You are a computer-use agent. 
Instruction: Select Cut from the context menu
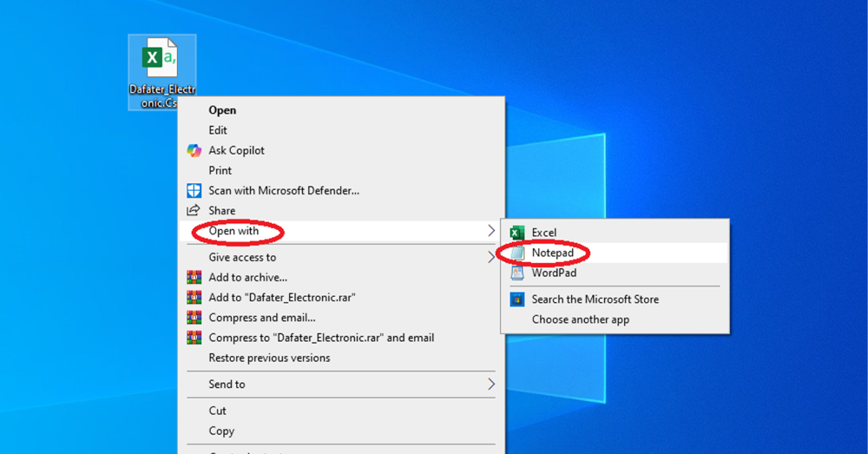342,411
